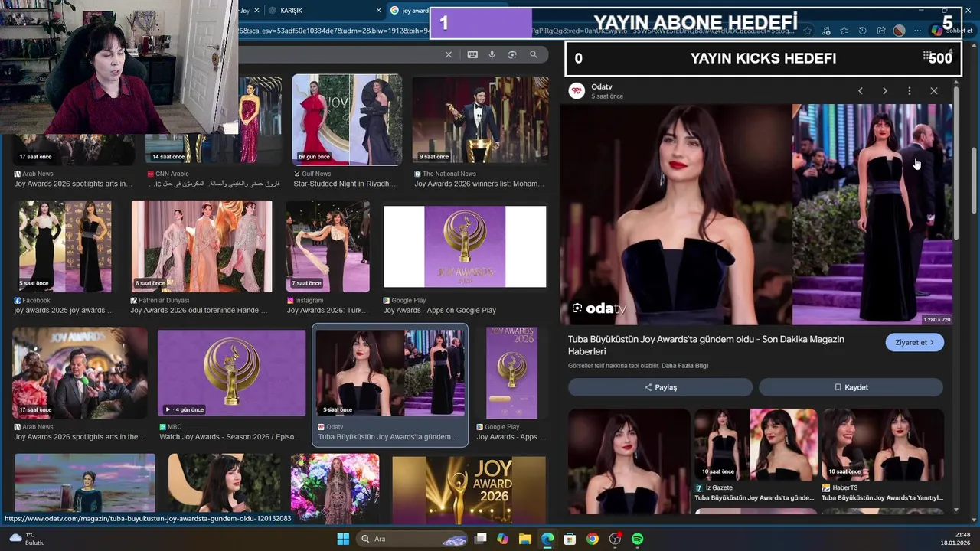Open Task View from the taskbar
The width and height of the screenshot is (980, 551).
click(480, 539)
